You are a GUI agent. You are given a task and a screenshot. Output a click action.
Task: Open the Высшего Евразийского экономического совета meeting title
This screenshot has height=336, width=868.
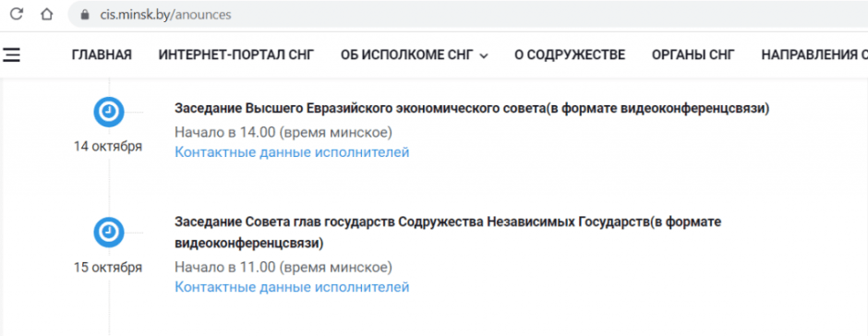coord(472,109)
